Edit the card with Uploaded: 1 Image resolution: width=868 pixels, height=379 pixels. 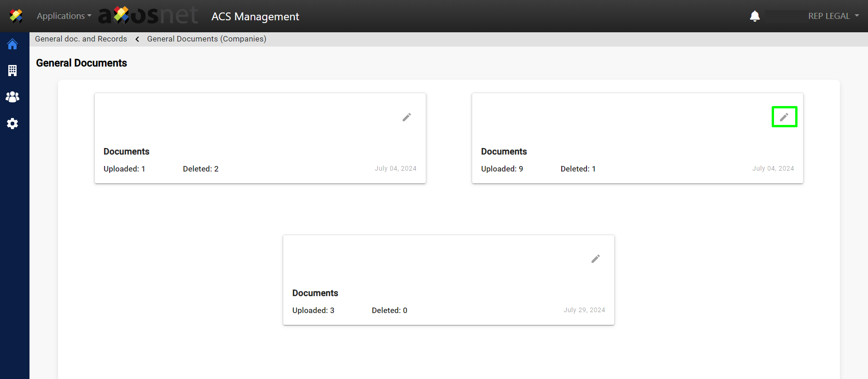click(406, 117)
